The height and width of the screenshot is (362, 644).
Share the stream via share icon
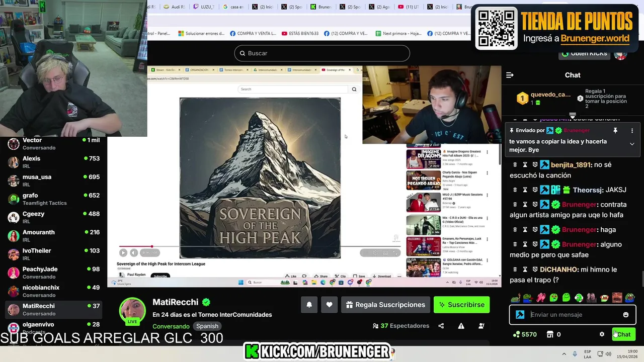pyautogui.click(x=441, y=326)
